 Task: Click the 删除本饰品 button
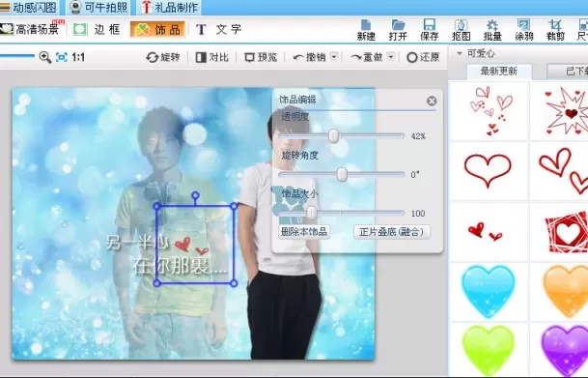(304, 232)
